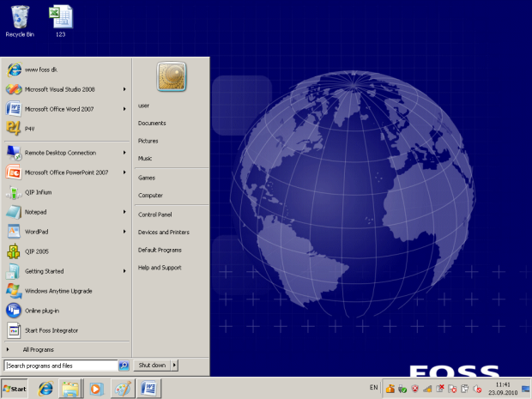Click the EN language indicator
The width and height of the screenshot is (532, 399).
(x=373, y=388)
